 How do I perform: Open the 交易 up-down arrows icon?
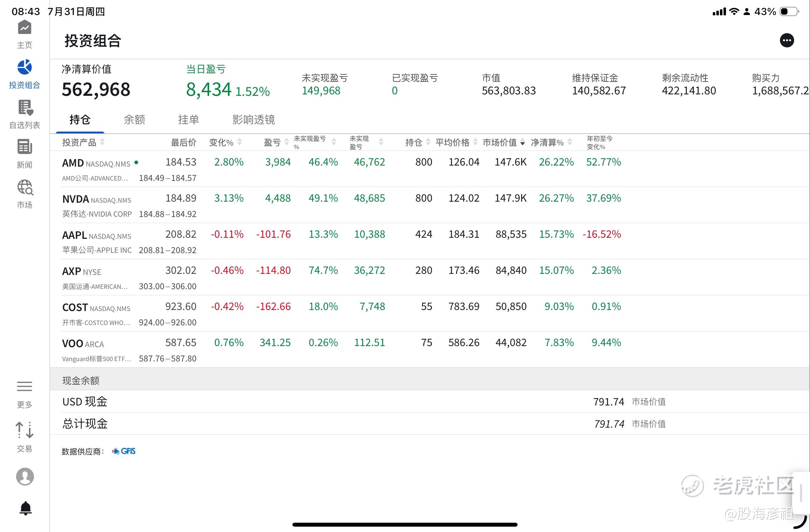pyautogui.click(x=25, y=430)
